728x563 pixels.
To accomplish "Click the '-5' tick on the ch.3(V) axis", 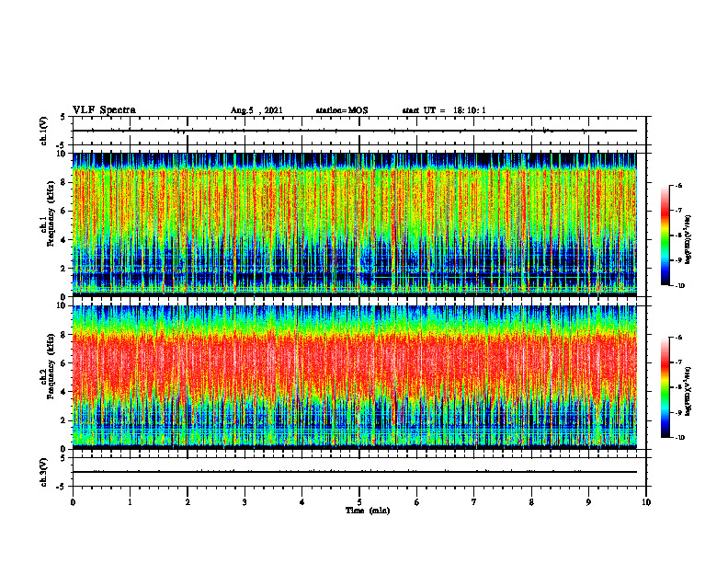I will 62,487.
